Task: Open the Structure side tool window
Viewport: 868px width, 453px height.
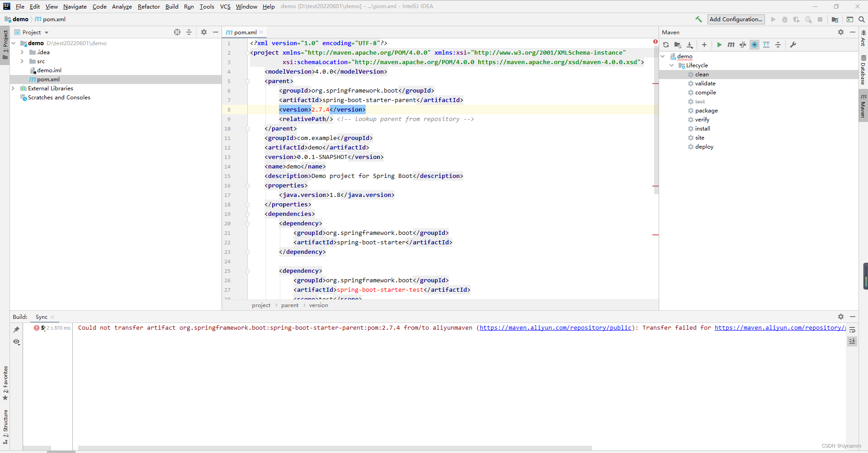Action: pos(5,427)
